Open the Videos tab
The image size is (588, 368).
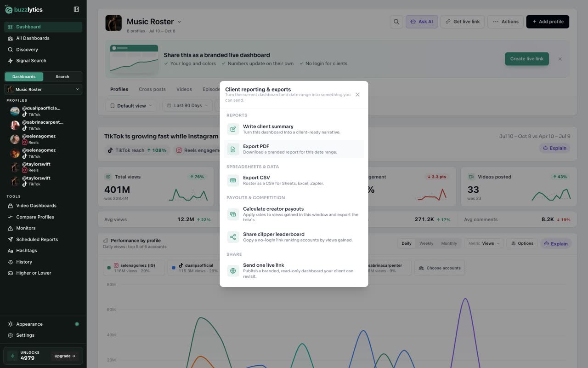184,89
